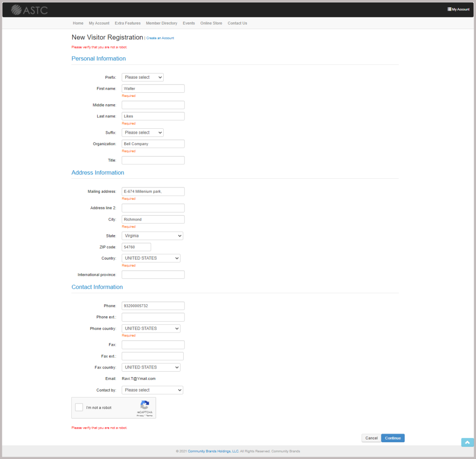
Task: Click the Middle name input field
Action: 153,105
